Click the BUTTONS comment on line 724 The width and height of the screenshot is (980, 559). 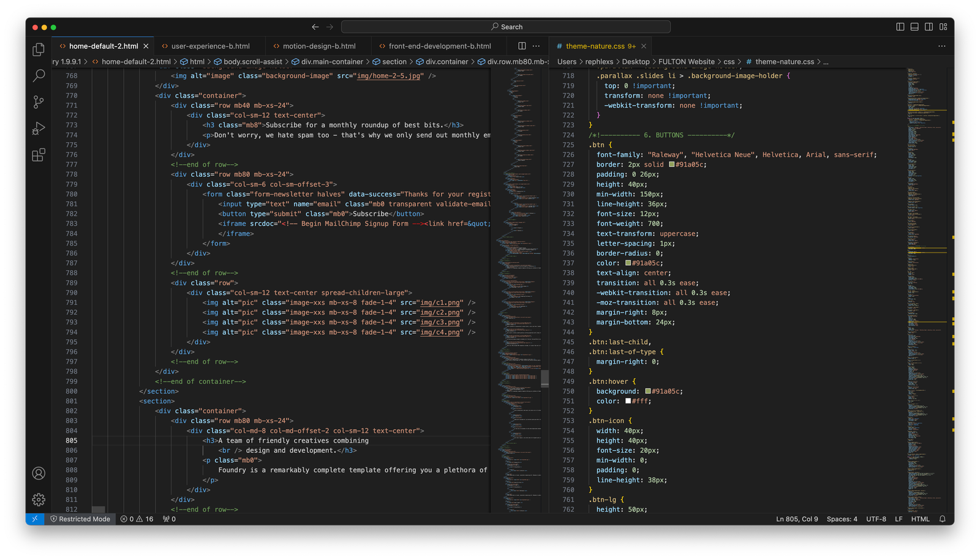click(x=661, y=135)
